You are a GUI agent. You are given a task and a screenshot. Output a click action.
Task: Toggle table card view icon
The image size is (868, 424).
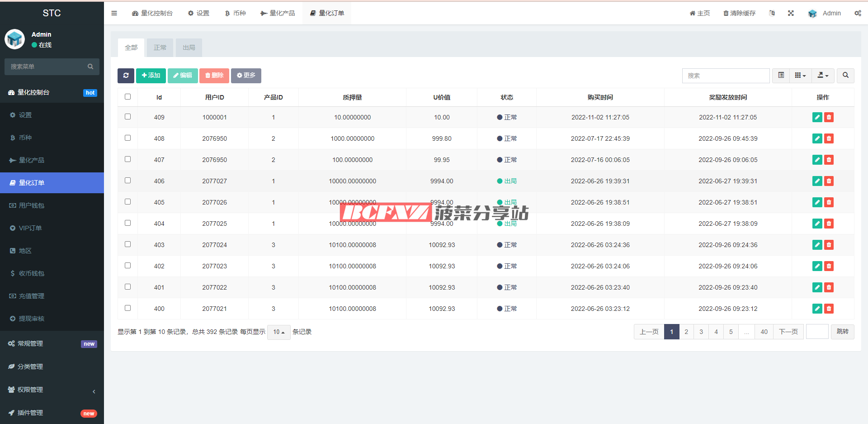pos(781,76)
